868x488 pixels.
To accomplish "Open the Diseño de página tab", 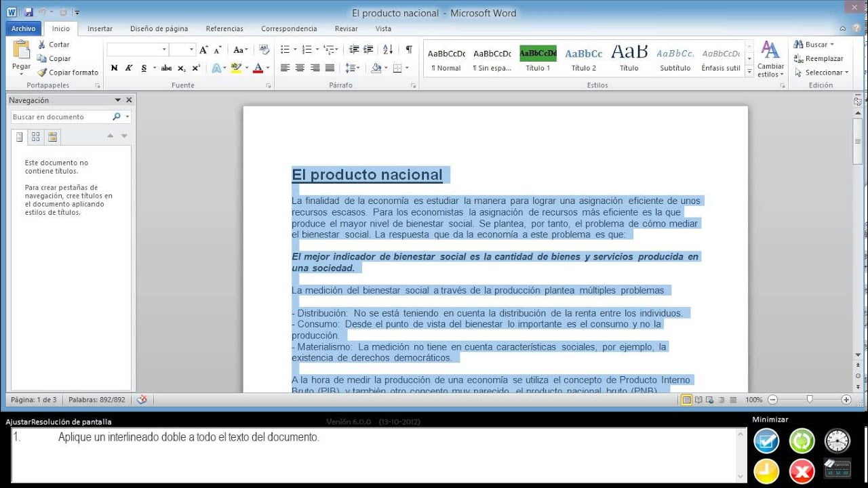I will [159, 28].
